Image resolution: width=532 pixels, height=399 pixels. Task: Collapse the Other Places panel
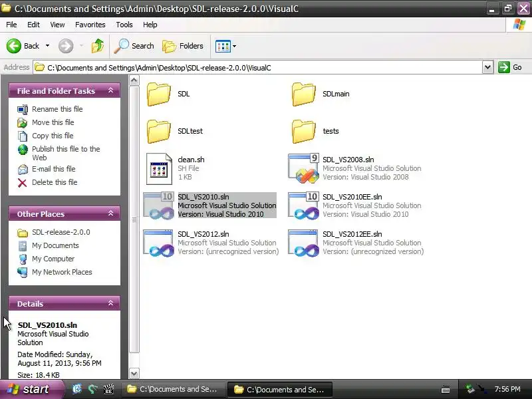[110, 213]
